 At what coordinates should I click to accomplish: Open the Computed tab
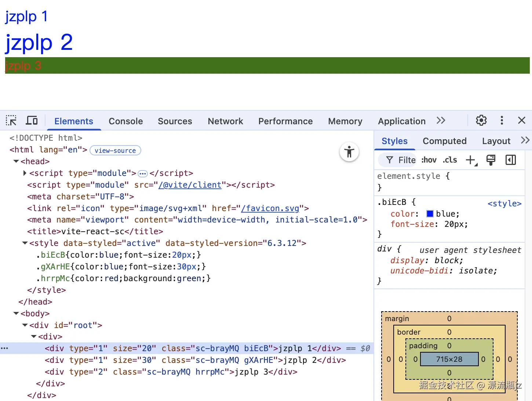click(x=445, y=141)
